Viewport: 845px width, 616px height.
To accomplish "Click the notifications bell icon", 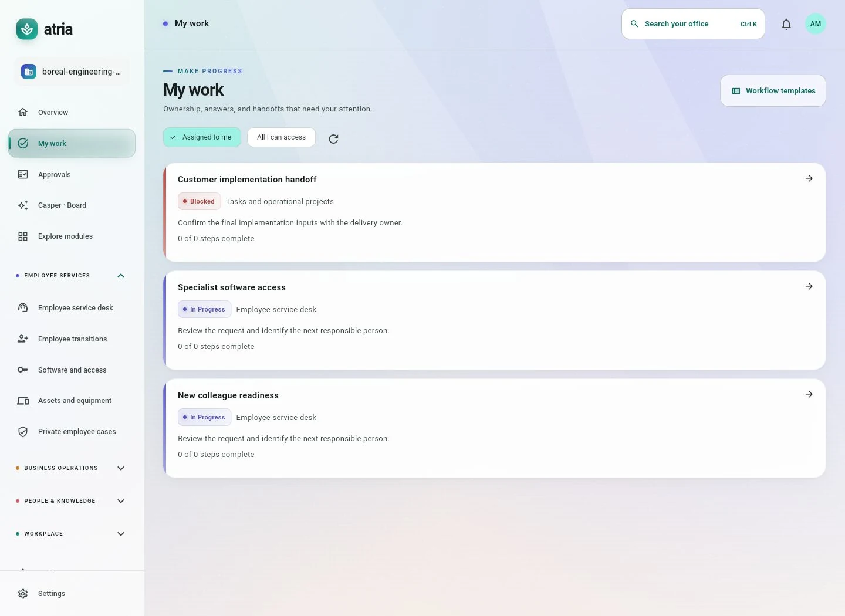I will point(786,24).
